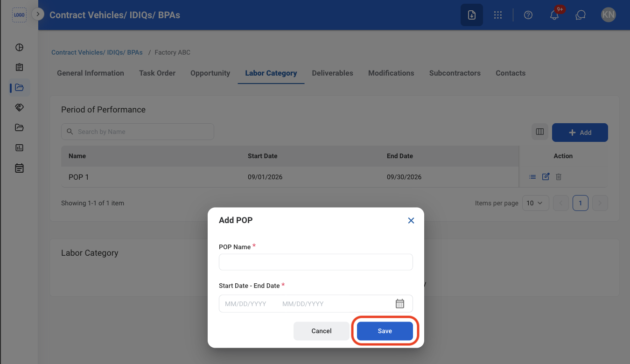This screenshot has width=630, height=364.
Task: Edit the POP 1 row
Action: (546, 177)
